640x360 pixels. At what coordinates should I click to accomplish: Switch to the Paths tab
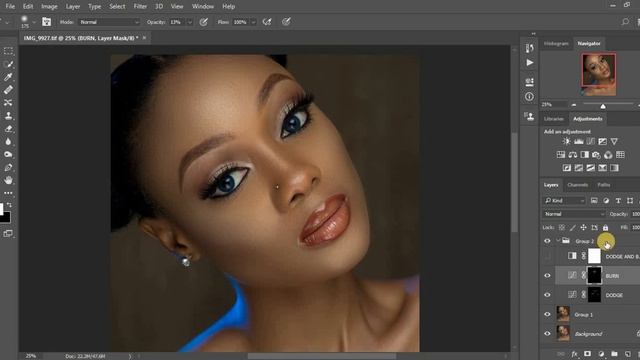604,185
